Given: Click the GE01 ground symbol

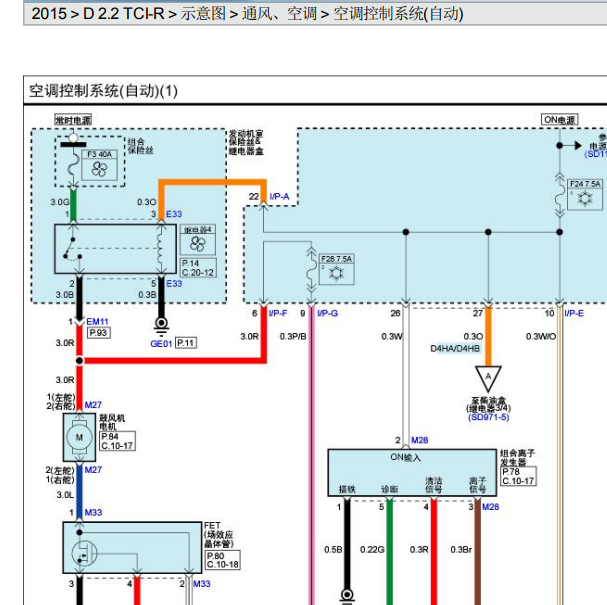Looking at the screenshot, I should pos(161,326).
